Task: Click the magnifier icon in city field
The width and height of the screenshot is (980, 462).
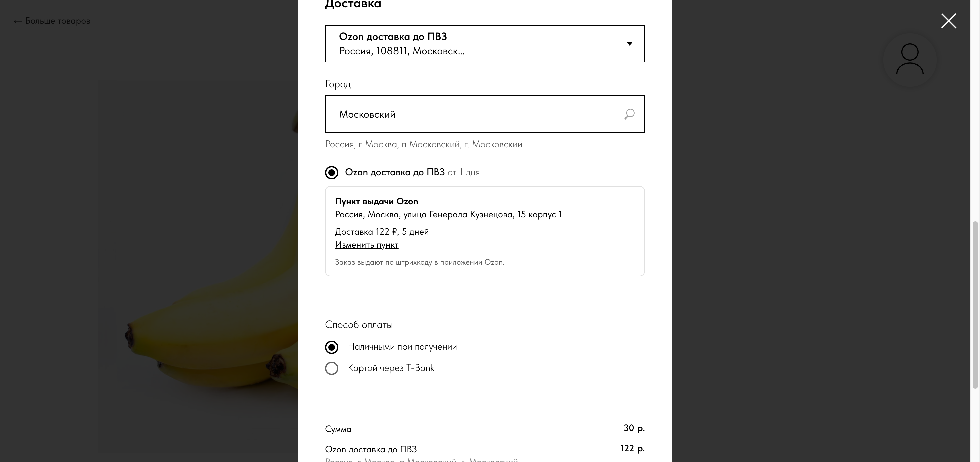Action: point(629,114)
